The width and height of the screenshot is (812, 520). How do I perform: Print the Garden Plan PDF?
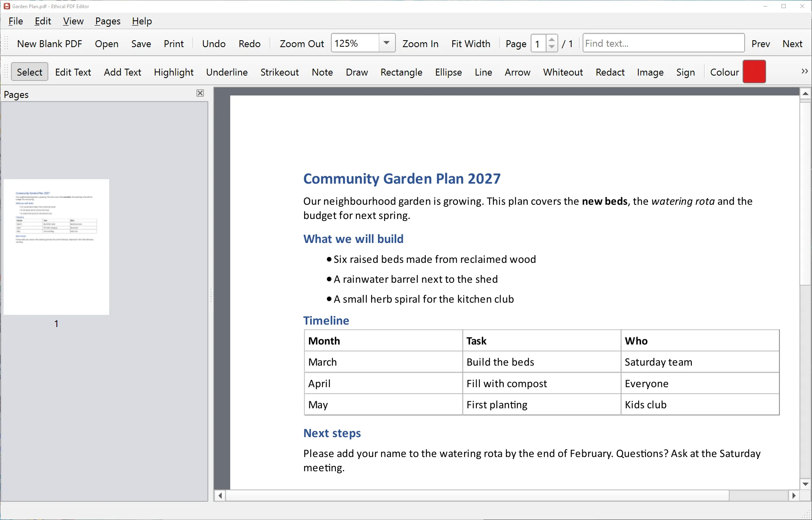tap(174, 43)
